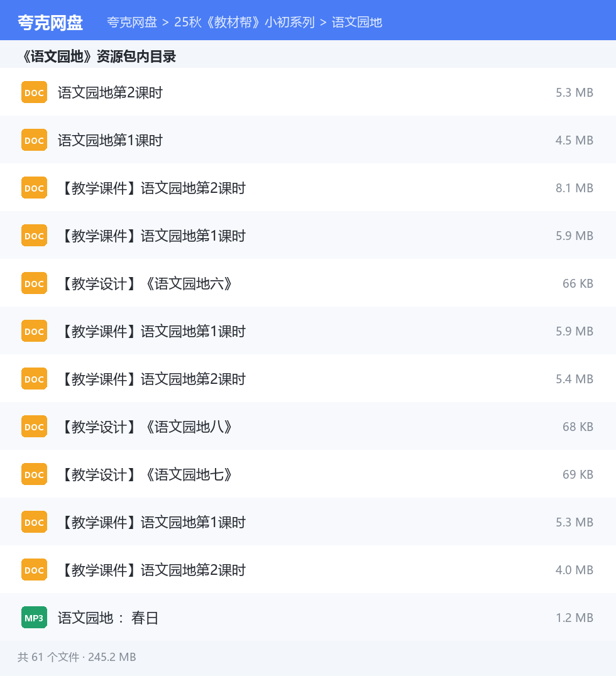
Task: Open the audio file 语文园地：春日
Action: [x=108, y=618]
